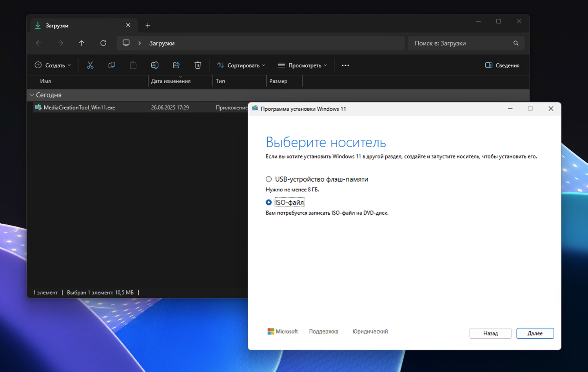Click the Share icon in Explorer toolbar

176,65
